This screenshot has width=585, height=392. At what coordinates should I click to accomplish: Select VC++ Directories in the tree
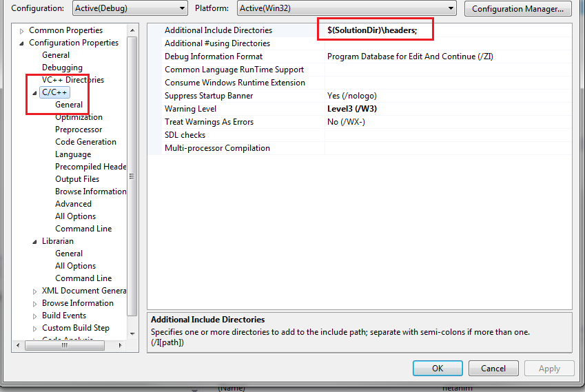coord(73,80)
